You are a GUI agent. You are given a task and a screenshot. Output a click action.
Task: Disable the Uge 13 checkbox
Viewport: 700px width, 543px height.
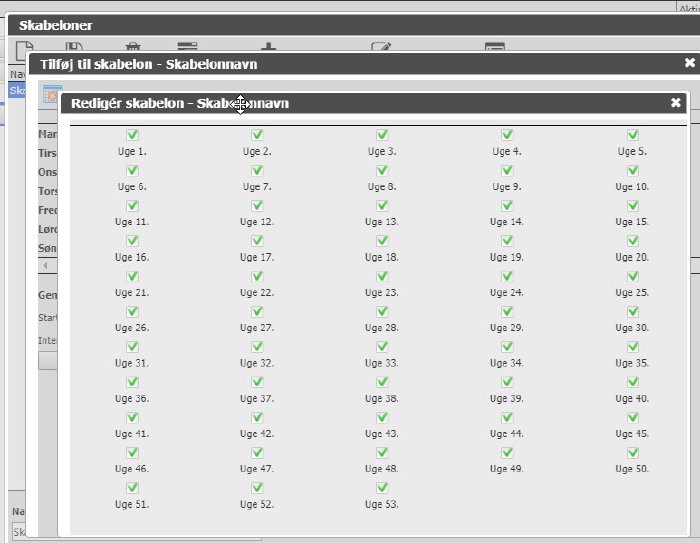(382, 205)
